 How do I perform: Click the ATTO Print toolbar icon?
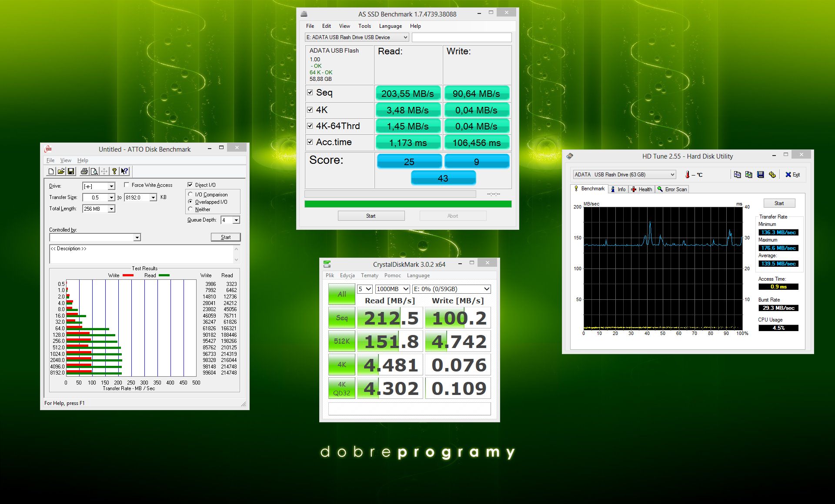coord(84,171)
